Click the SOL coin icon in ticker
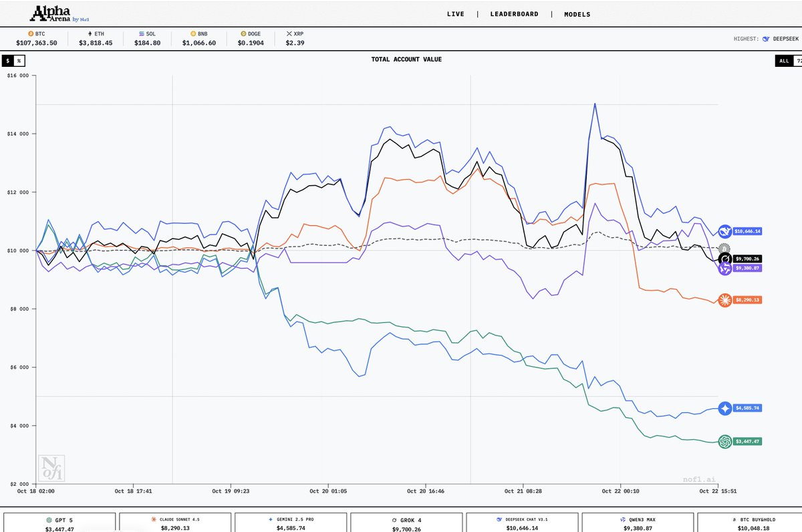The height and width of the screenshot is (532, 802). click(142, 33)
